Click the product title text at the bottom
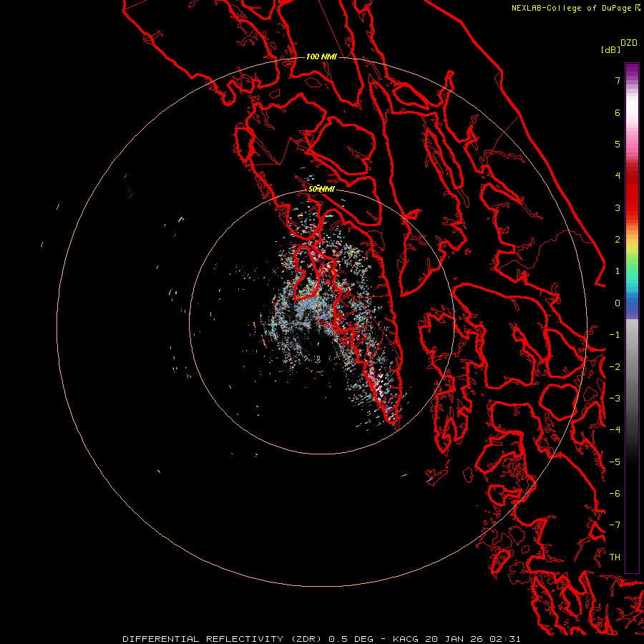The image size is (644, 644). click(x=321, y=639)
